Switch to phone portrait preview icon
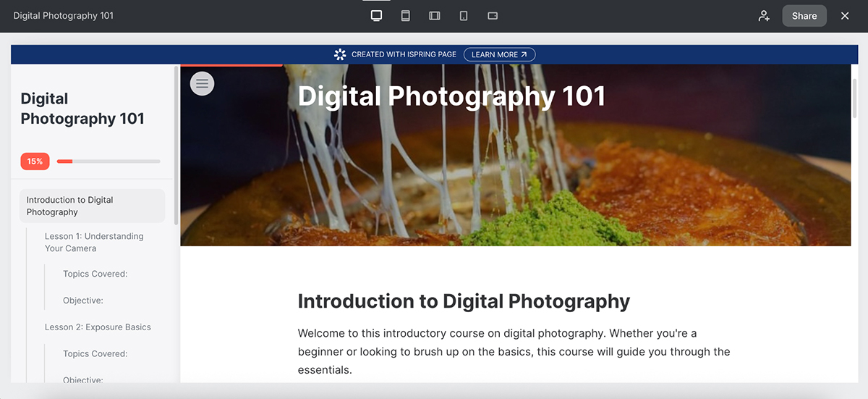 (464, 16)
